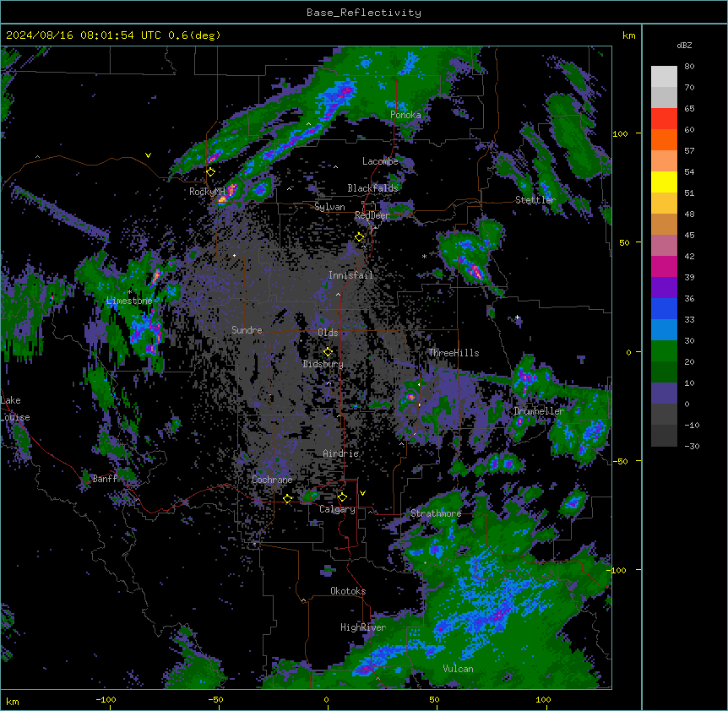Screen dimensions: 728x711
Task: Pick the yellow swatch between 54 and 51 dBZ
Action: pos(664,182)
